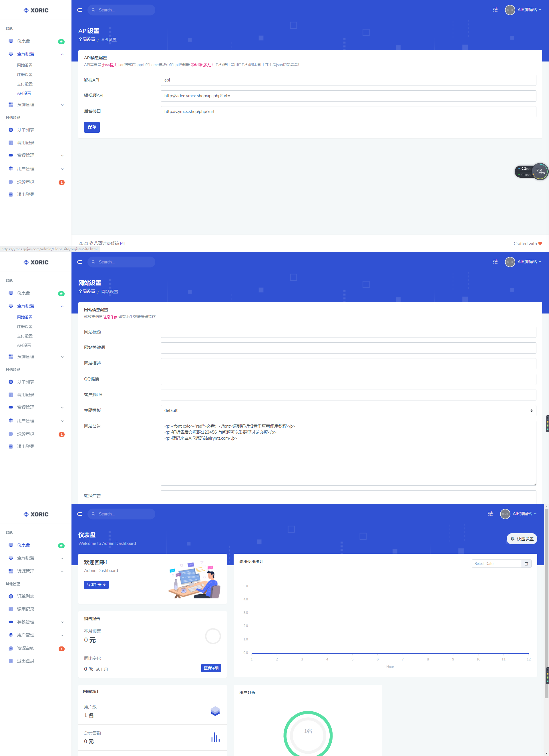The width and height of the screenshot is (549, 756).
Task: Expand the 用户管理 chevron on API设置 page
Action: pos(62,169)
